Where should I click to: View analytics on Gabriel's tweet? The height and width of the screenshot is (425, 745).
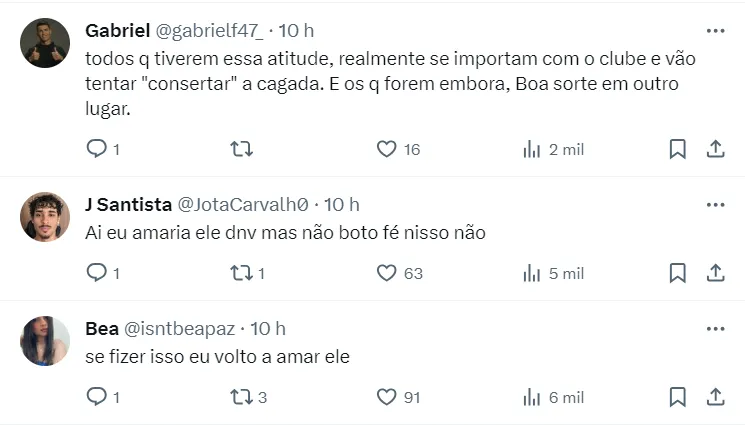532,149
